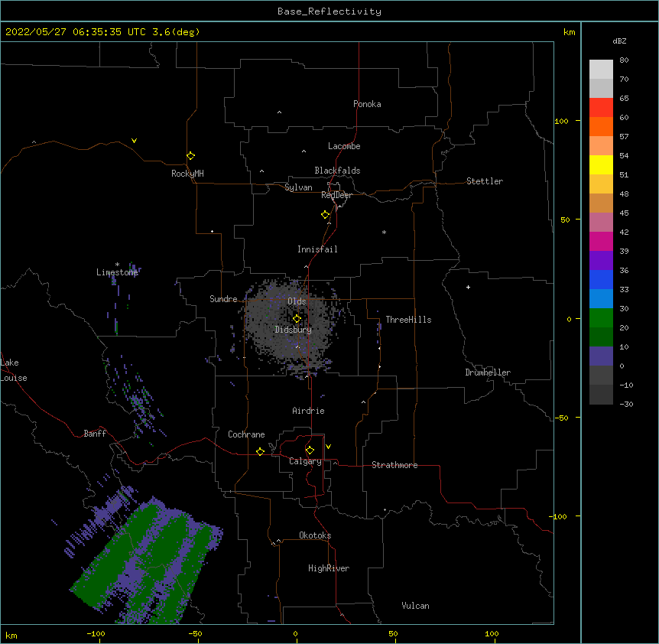Click the white plus marker west of Drumheller
Screen dimensions: 659x644
[468, 287]
